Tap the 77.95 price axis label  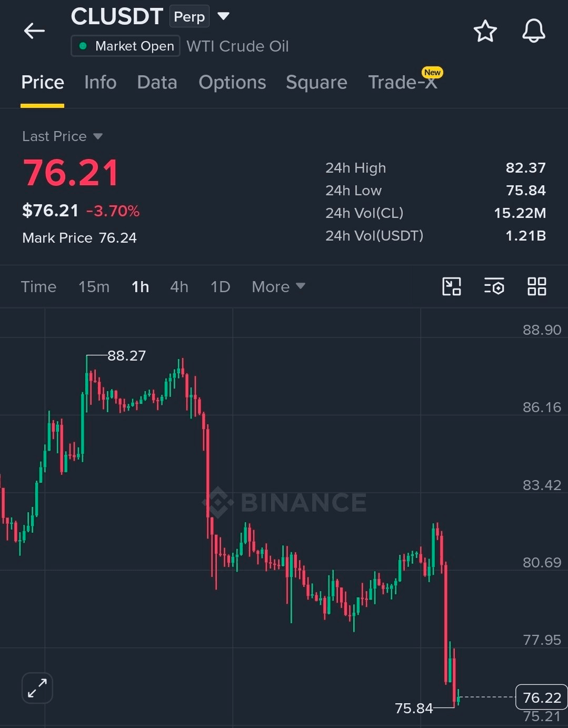[x=542, y=640]
